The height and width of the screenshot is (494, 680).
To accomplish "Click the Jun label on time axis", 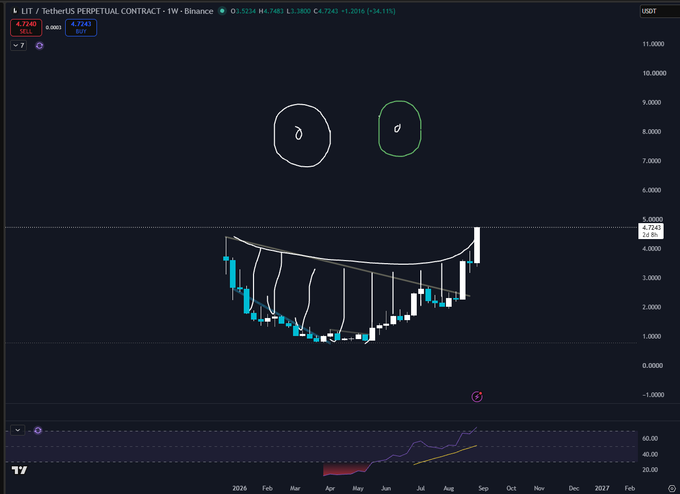I will click(x=386, y=488).
